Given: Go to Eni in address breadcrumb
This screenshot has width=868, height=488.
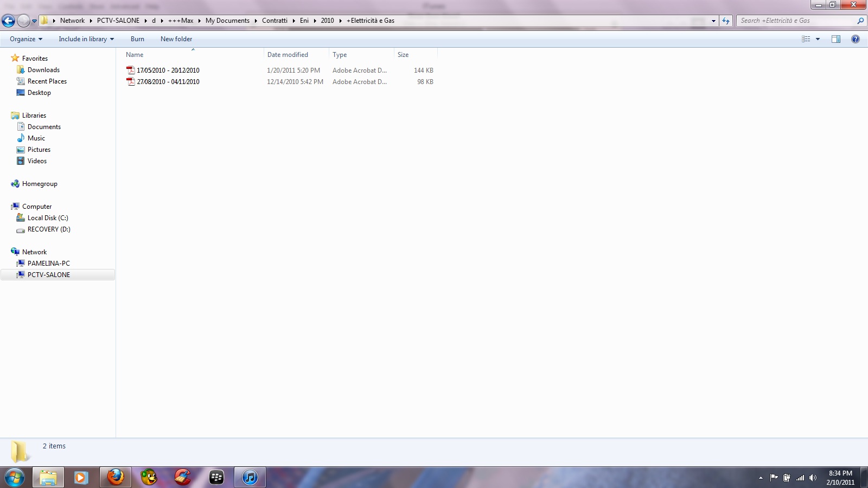Looking at the screenshot, I should click(x=304, y=21).
